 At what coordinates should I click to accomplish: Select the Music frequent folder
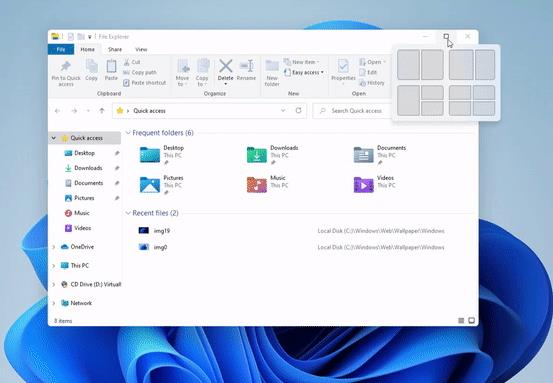tap(267, 185)
